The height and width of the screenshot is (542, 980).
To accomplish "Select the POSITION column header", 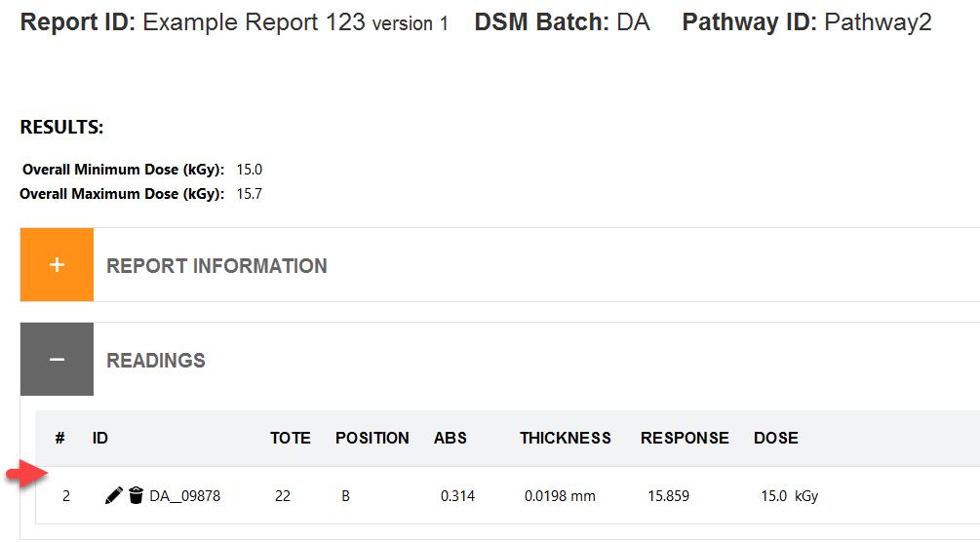I will tap(372, 439).
